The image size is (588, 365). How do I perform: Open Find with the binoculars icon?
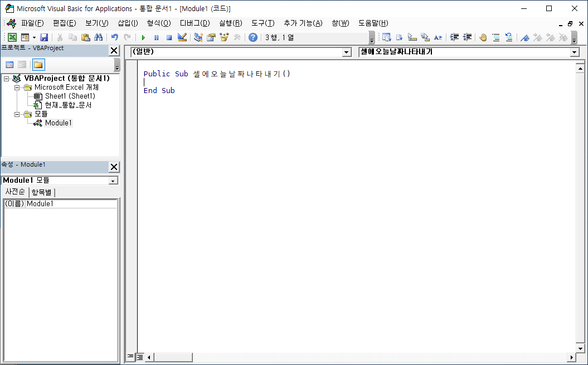click(x=98, y=37)
